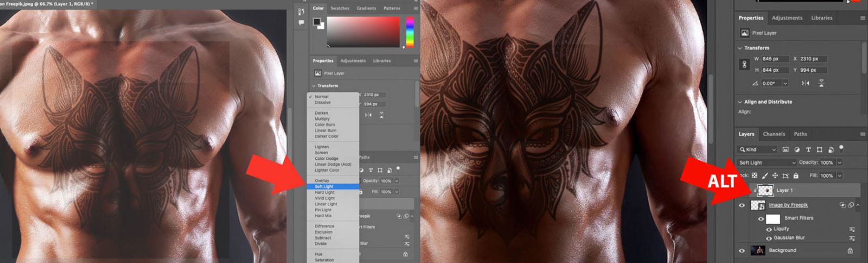Screen dimensions: 868x263
Task: Click Pixel Layer icon in left Properties panel
Action: tap(317, 73)
